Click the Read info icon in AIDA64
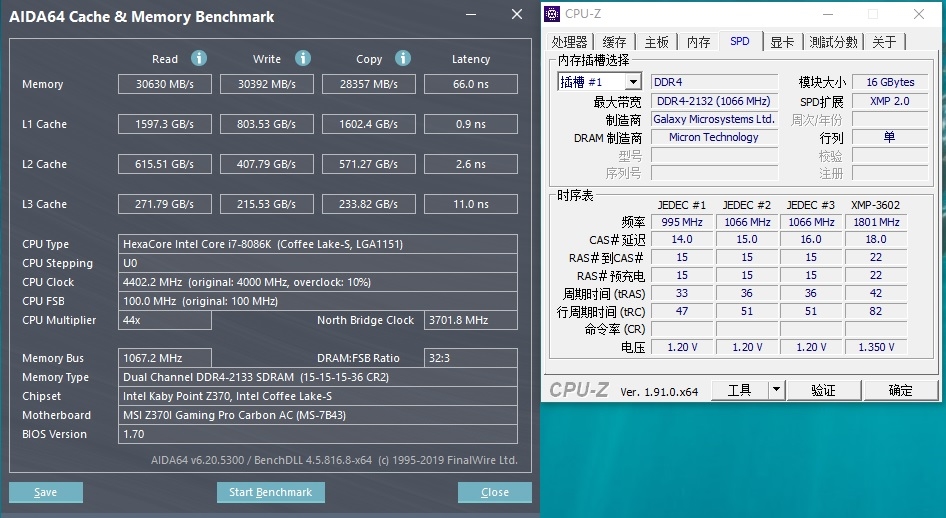 (198, 58)
